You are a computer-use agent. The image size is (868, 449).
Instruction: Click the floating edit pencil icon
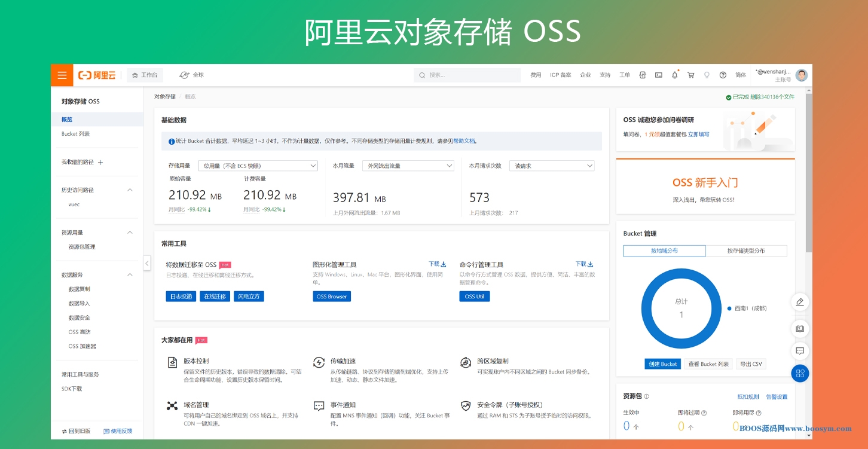[800, 302]
